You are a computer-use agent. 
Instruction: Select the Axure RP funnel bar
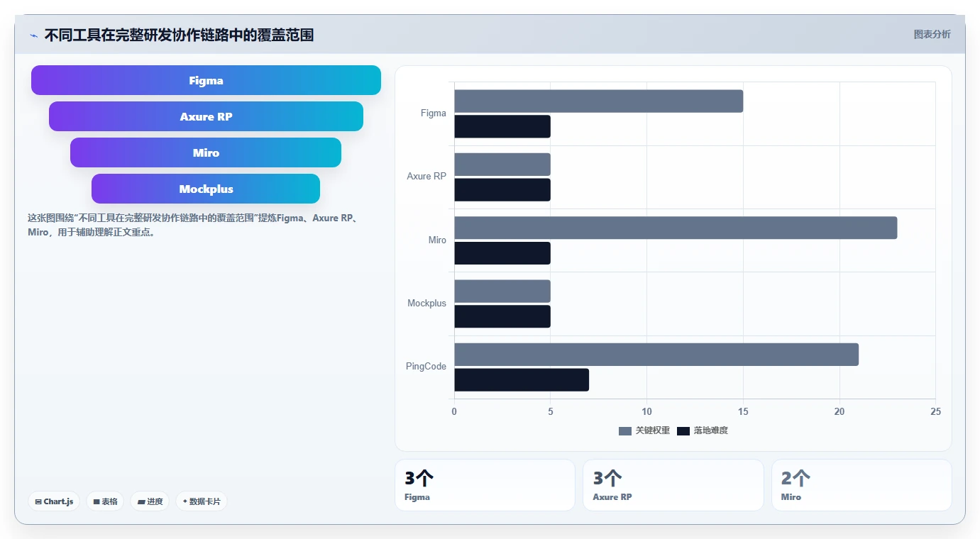[x=206, y=116]
